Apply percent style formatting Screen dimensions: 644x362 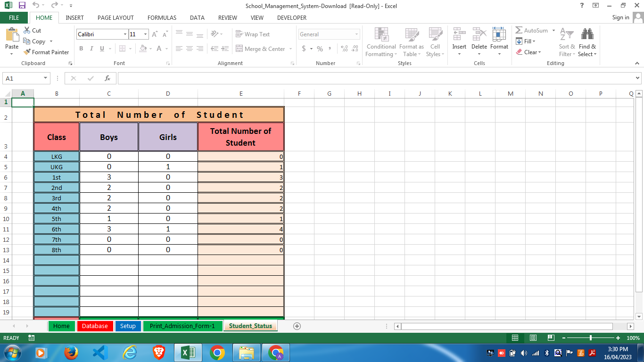point(320,49)
